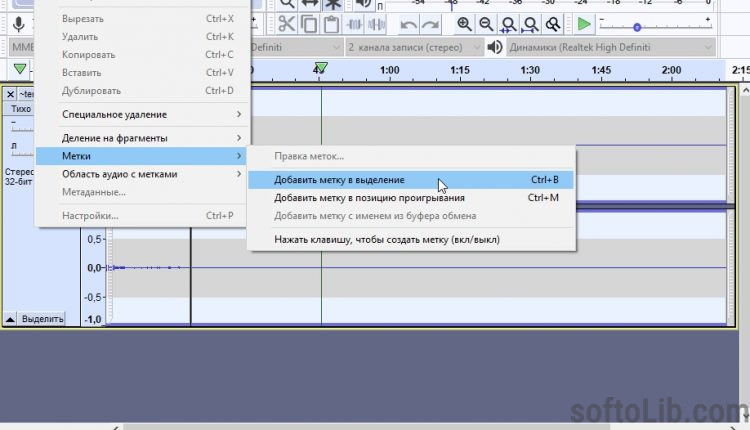Click 1:30 on the timeline ruler
The image size is (750, 430).
530,70
